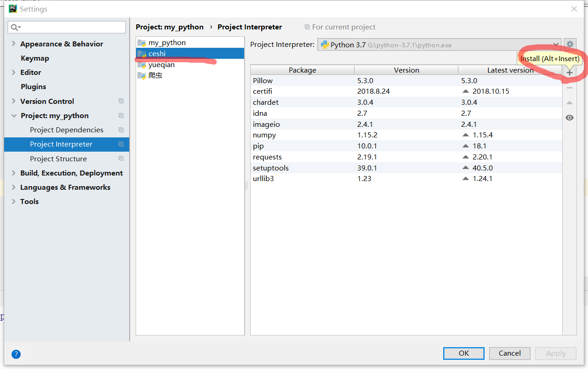Click the project-level icon next to Project Structure
The image size is (588, 369).
121,159
